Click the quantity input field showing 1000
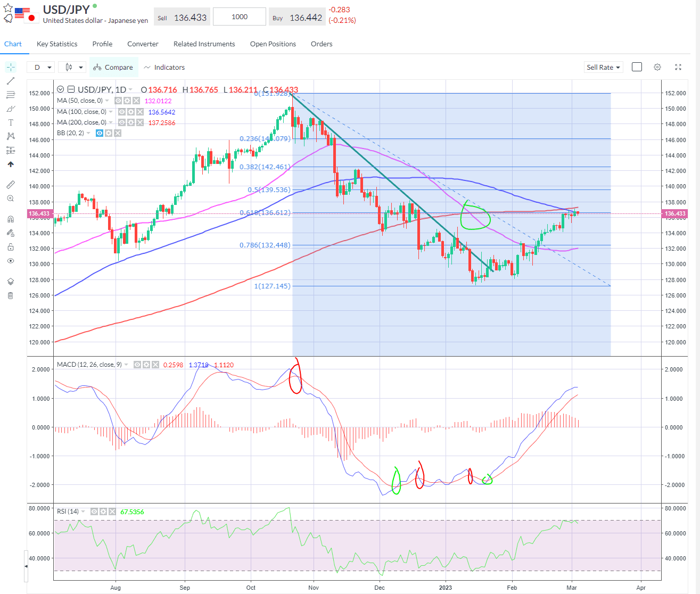The image size is (700, 594). coord(240,17)
